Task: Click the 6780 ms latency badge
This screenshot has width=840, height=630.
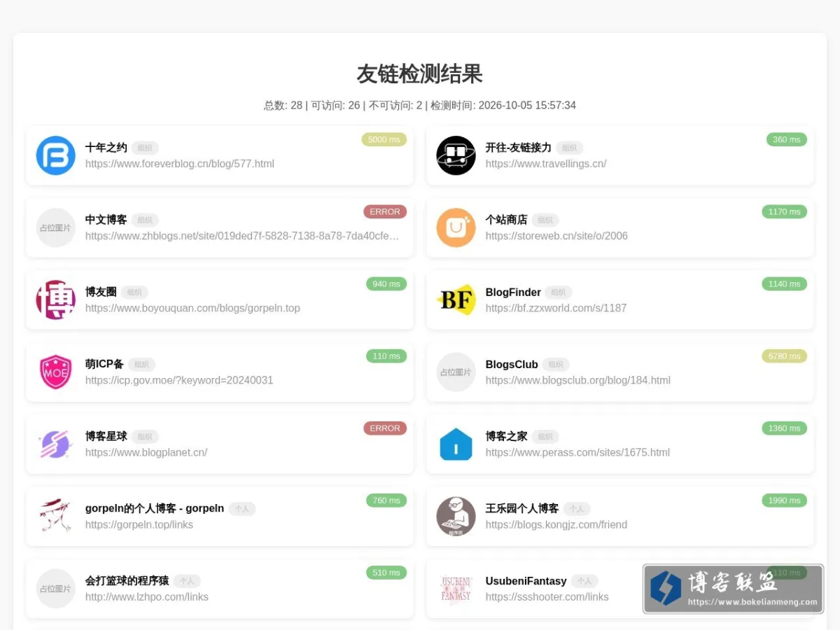Action: pyautogui.click(x=784, y=356)
